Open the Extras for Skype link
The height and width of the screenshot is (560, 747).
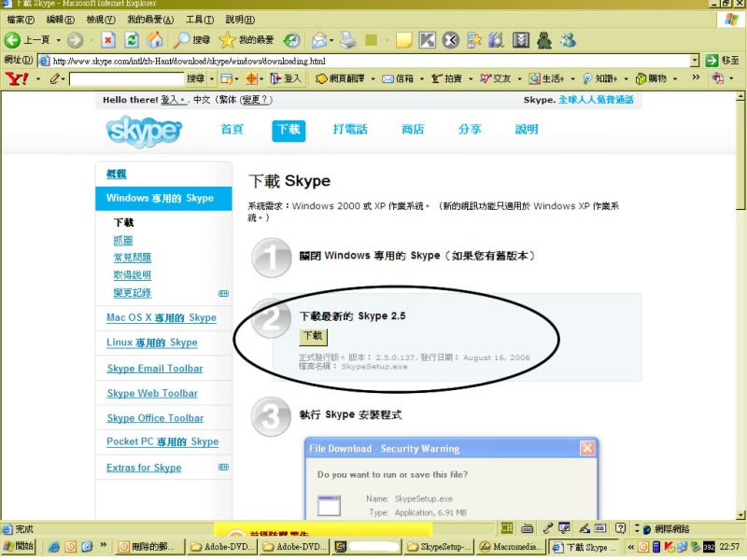pos(144,468)
